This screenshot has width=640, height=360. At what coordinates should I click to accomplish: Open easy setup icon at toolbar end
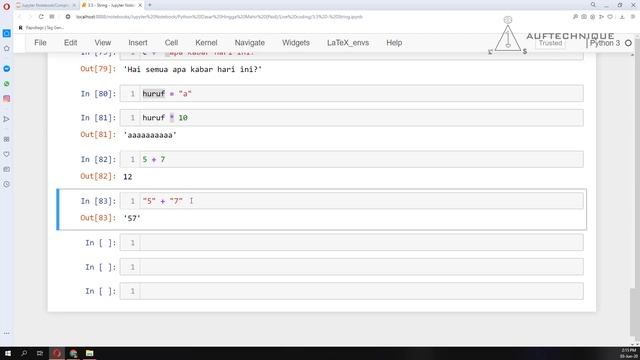[x=633, y=17]
